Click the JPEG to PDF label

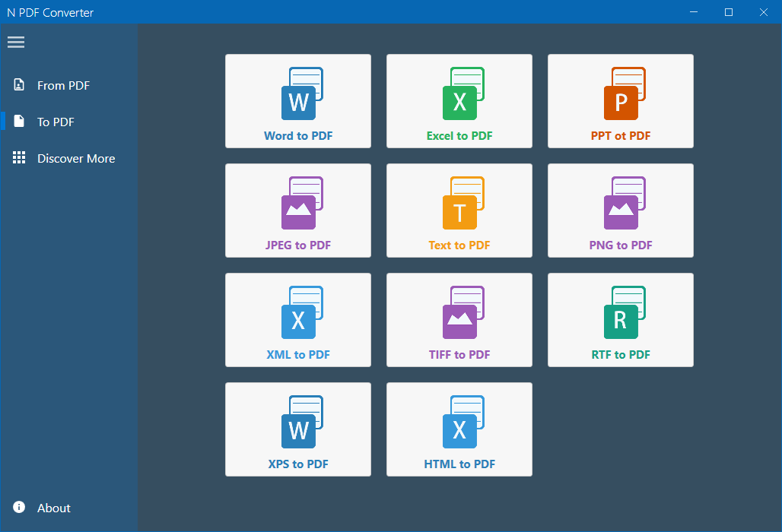coord(298,245)
